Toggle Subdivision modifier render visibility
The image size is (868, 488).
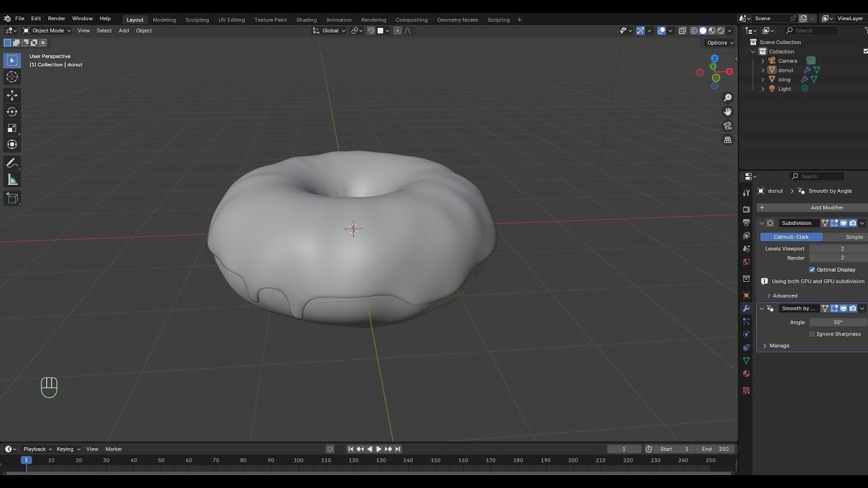pyautogui.click(x=853, y=223)
